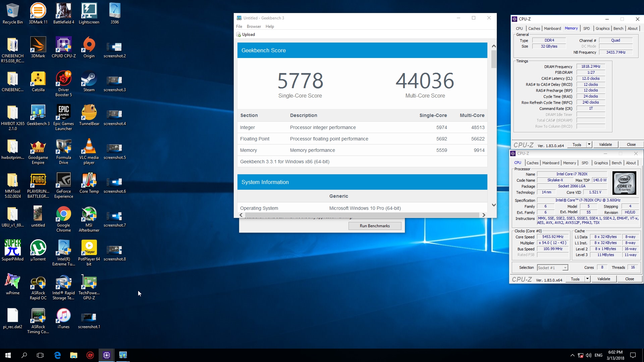Open the Origin desktop shortcut
Image resolution: width=644 pixels, height=362 pixels.
(x=89, y=47)
